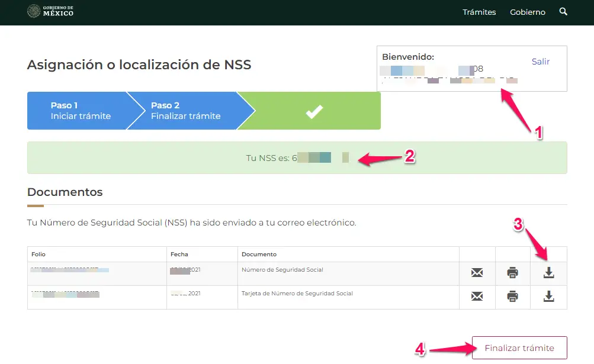Viewport: 594px width, 364px height.
Task: Click the Documentos section heading
Action: click(65, 192)
